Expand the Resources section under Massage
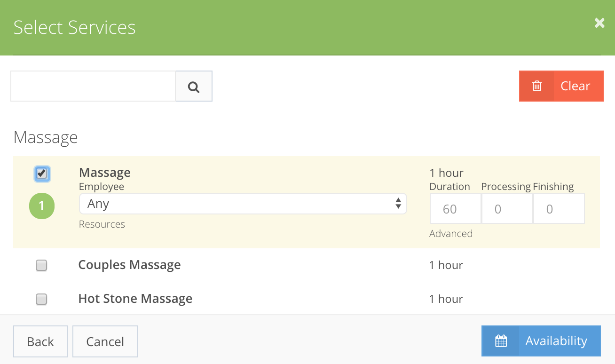 tap(102, 224)
